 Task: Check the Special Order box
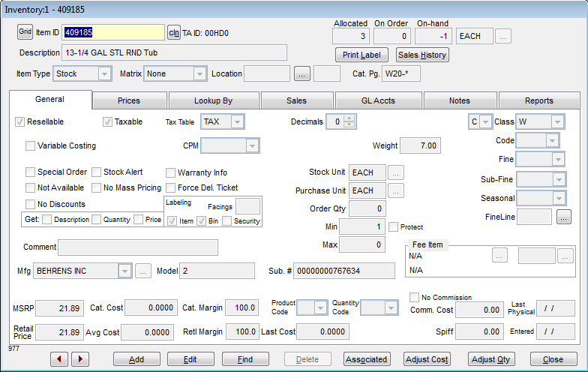coord(30,172)
